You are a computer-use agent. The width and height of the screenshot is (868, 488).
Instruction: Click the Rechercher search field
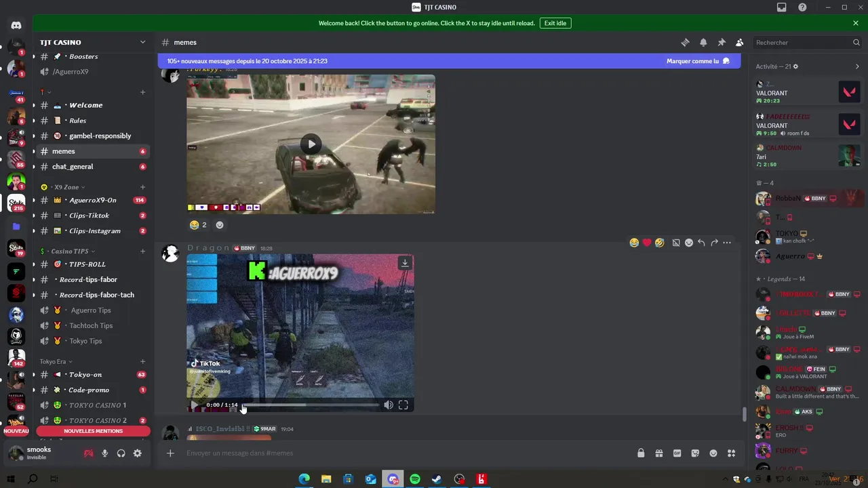pyautogui.click(x=808, y=42)
